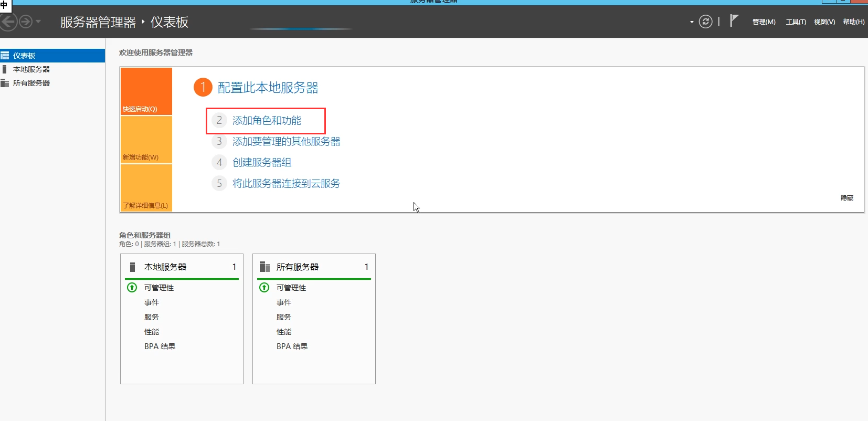Image resolution: width=868 pixels, height=421 pixels.
Task: Click 仪表板 in the breadcrumb title
Action: point(170,22)
